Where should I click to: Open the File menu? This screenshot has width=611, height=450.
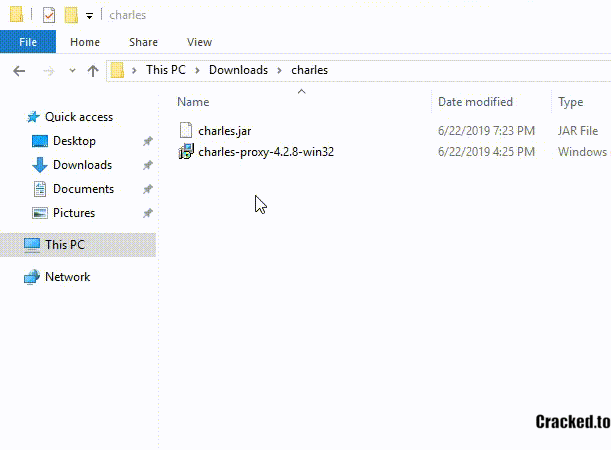coord(28,42)
